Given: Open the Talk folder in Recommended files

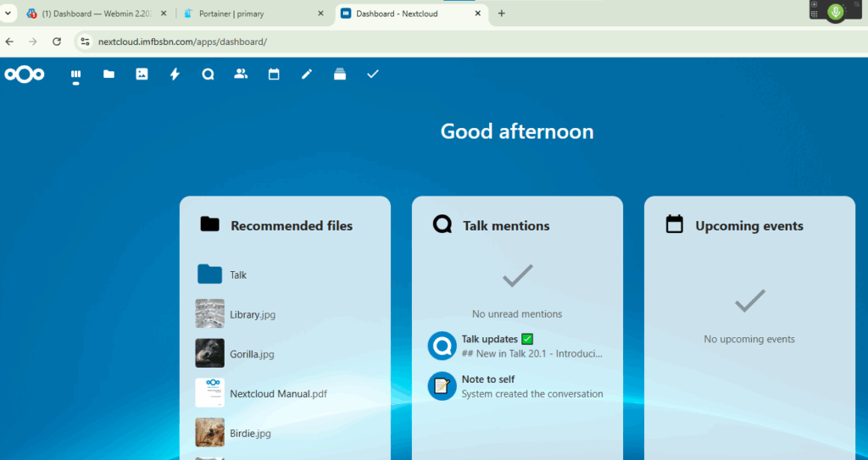Looking at the screenshot, I should point(237,275).
